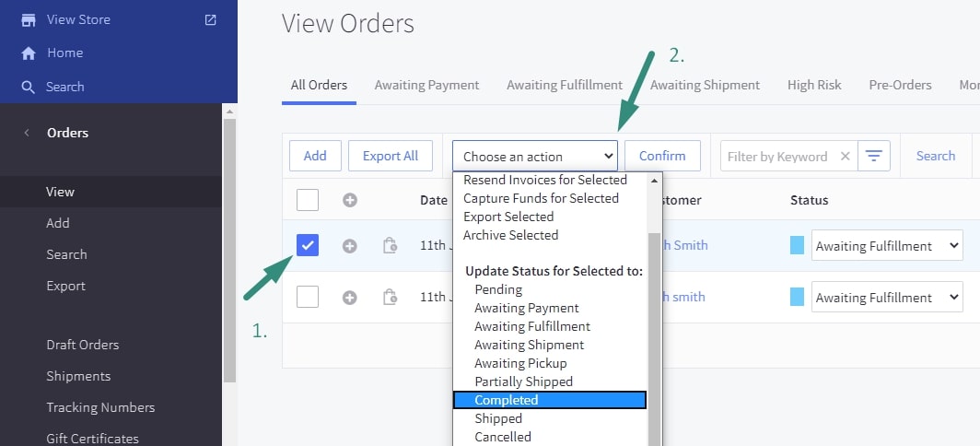Open first order's Awaiting Fulfillment status dropdown

click(x=886, y=246)
